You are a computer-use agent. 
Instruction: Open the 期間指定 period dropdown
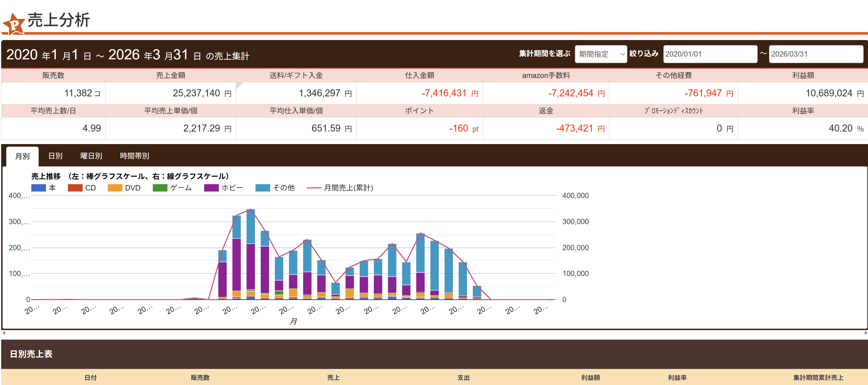tap(601, 54)
